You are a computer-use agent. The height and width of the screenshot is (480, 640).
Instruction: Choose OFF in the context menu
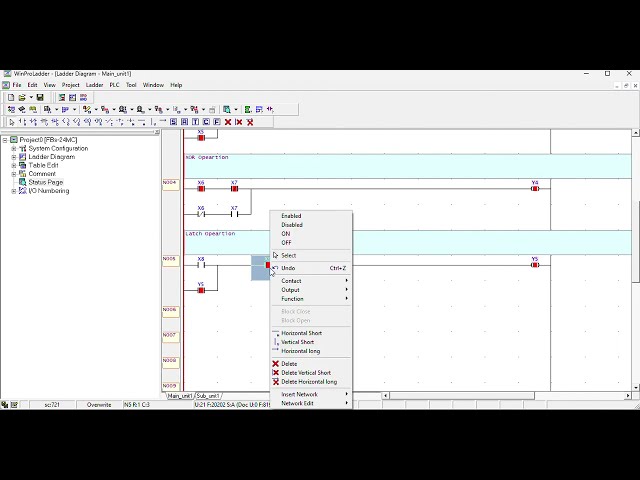click(311, 243)
